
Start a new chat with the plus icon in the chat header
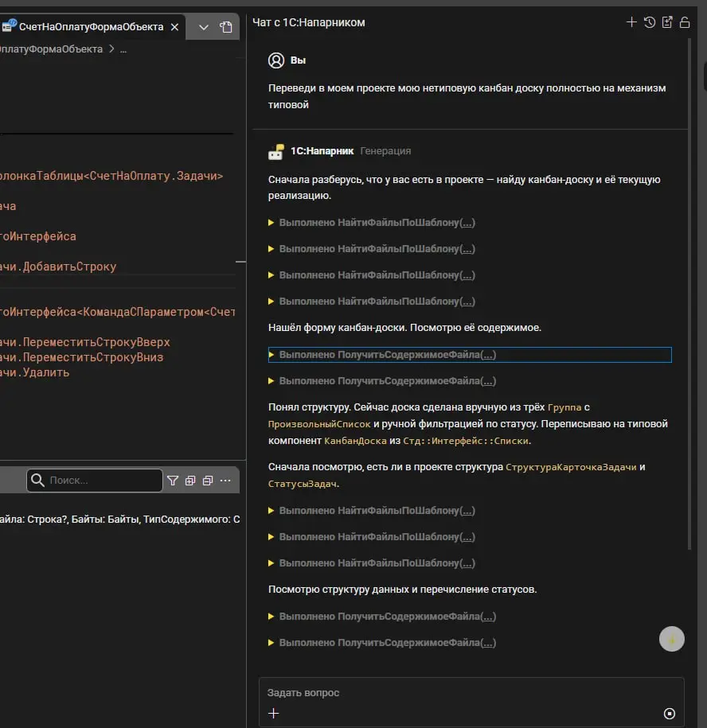coord(631,22)
